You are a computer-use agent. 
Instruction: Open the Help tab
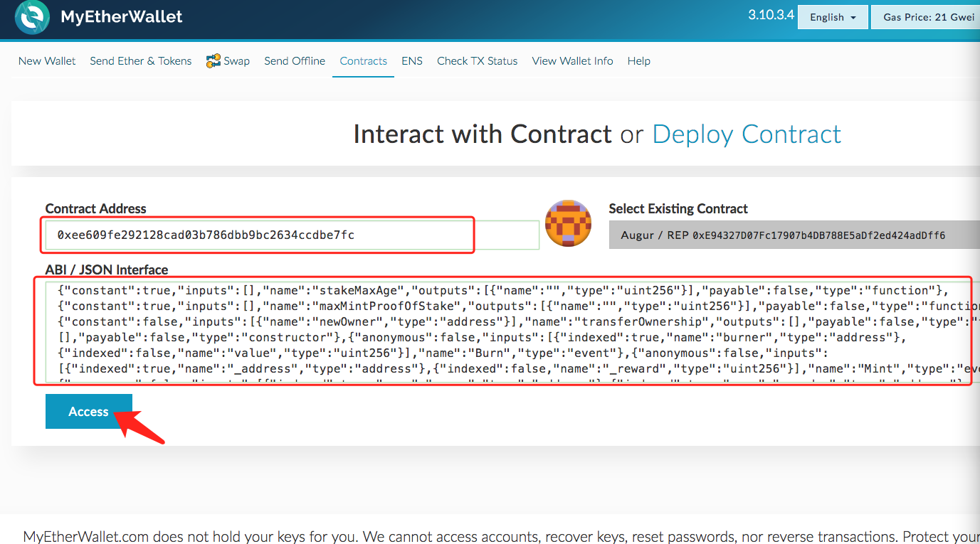click(639, 61)
